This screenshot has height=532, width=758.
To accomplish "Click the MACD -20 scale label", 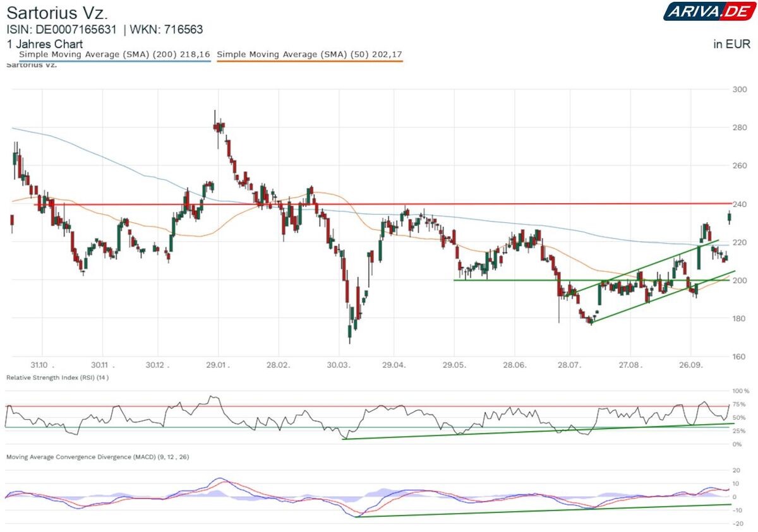I will (737, 524).
